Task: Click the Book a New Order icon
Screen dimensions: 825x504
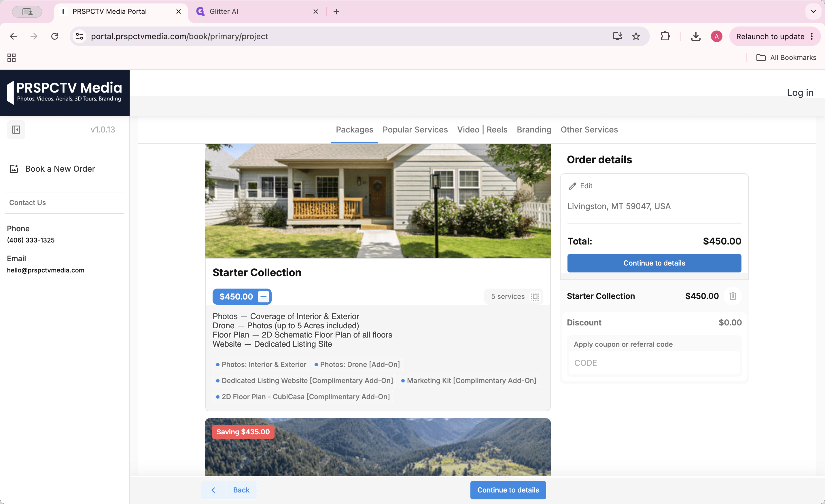Action: (14, 169)
